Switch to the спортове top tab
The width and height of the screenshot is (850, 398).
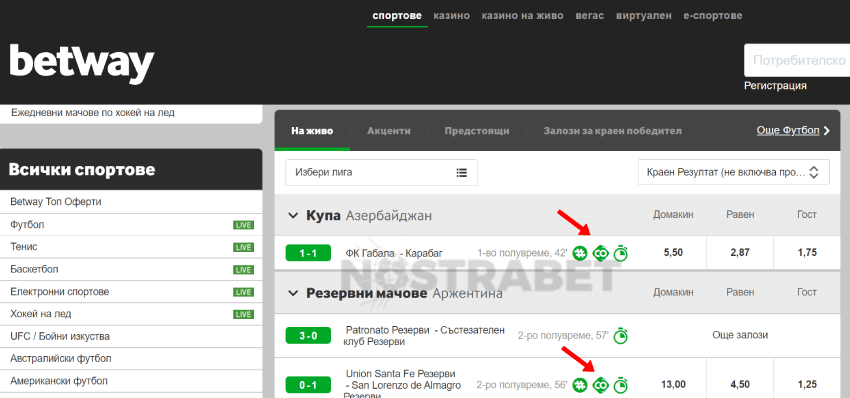point(397,16)
